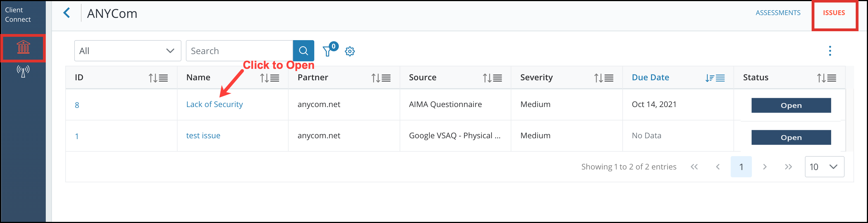868x223 pixels.
Task: Switch to the ASSESSMENTS tab
Action: (x=778, y=13)
